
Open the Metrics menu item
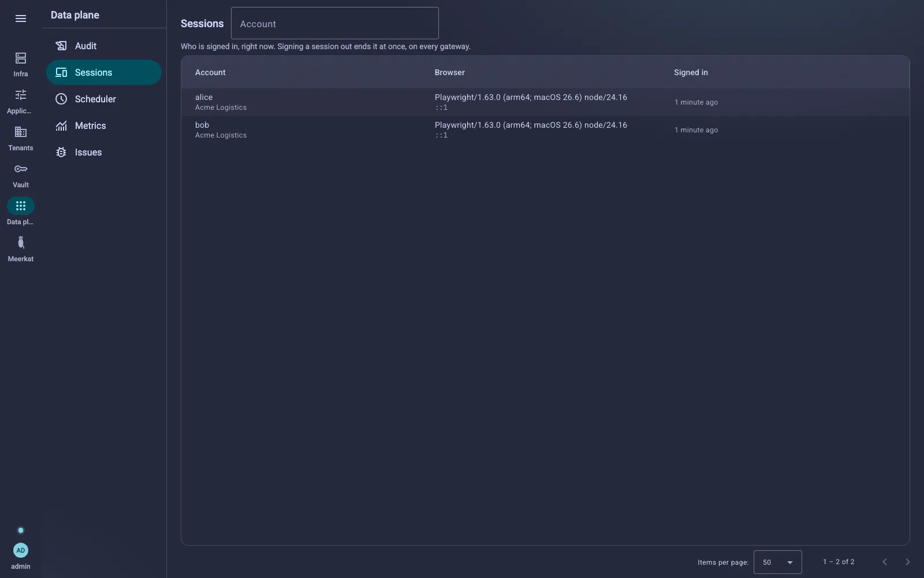(104, 125)
